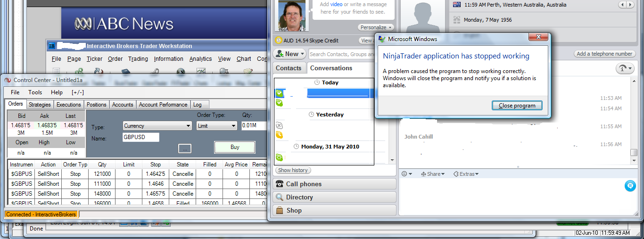644x239 pixels.
Task: Open the File menu in NinjaTrader Control Center
Action: [15, 92]
